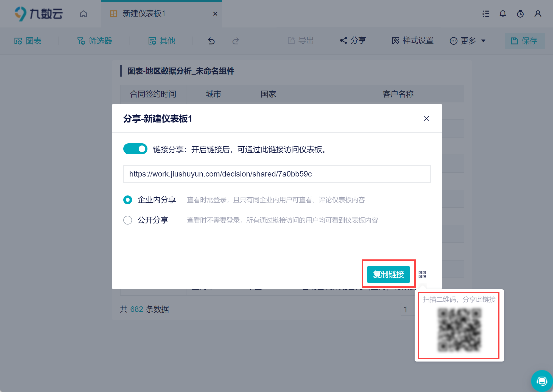This screenshot has height=392, width=553.
Task: Open the user profile icon
Action: (x=538, y=14)
